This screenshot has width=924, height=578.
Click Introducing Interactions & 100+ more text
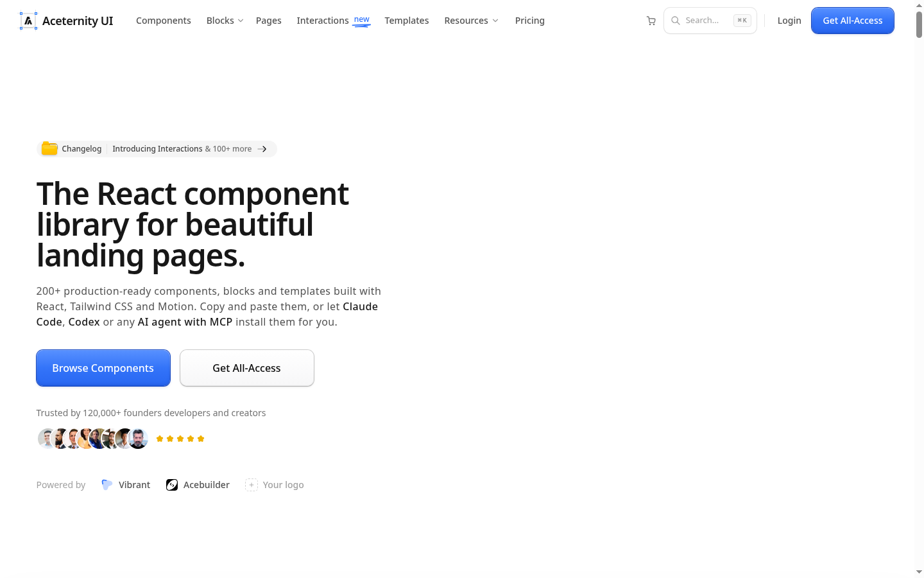[182, 149]
